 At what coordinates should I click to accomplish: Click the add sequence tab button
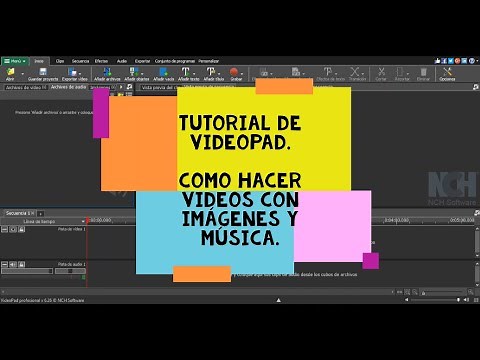coord(40,214)
